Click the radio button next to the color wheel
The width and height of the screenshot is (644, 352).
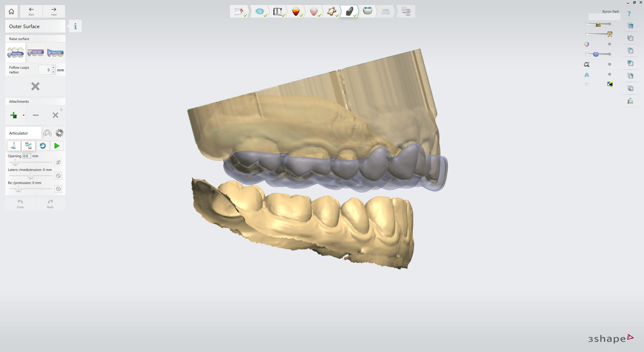[609, 44]
